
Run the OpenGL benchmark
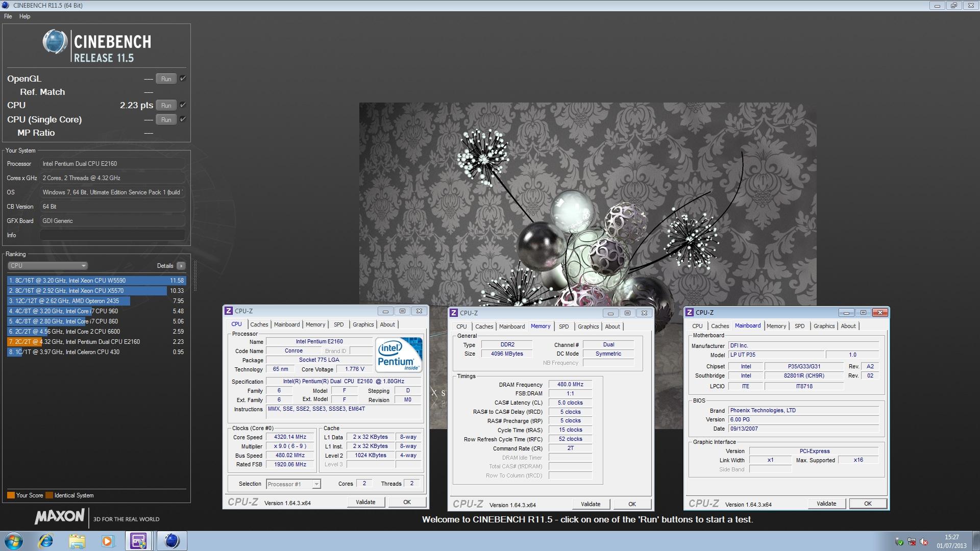(166, 79)
